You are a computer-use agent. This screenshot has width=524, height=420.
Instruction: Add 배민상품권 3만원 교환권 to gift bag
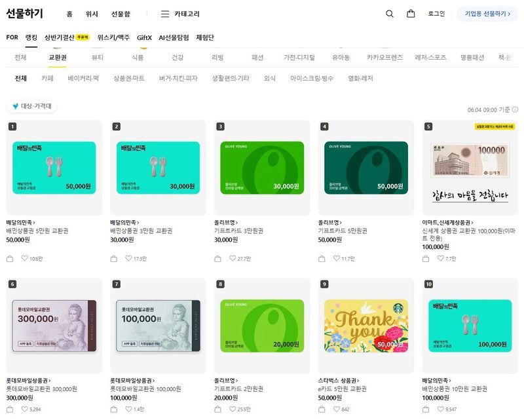click(114, 259)
